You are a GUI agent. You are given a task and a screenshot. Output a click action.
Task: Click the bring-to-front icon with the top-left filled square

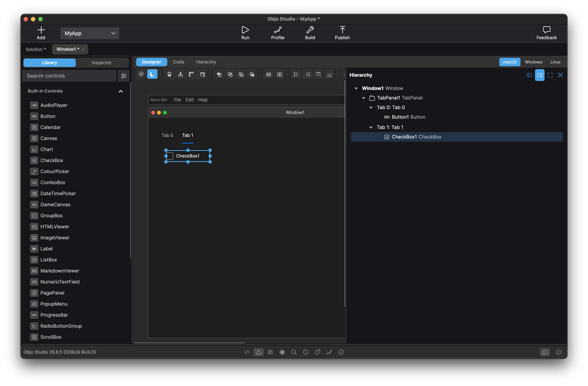[219, 74]
